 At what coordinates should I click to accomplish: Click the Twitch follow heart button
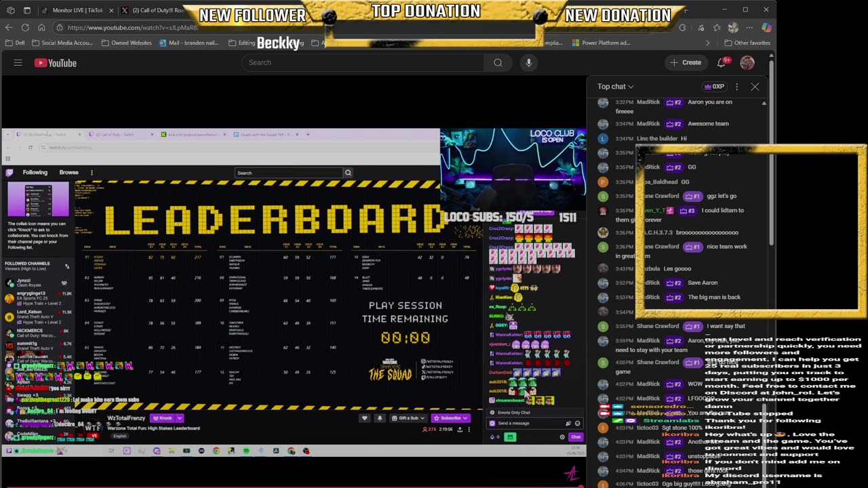(x=364, y=418)
